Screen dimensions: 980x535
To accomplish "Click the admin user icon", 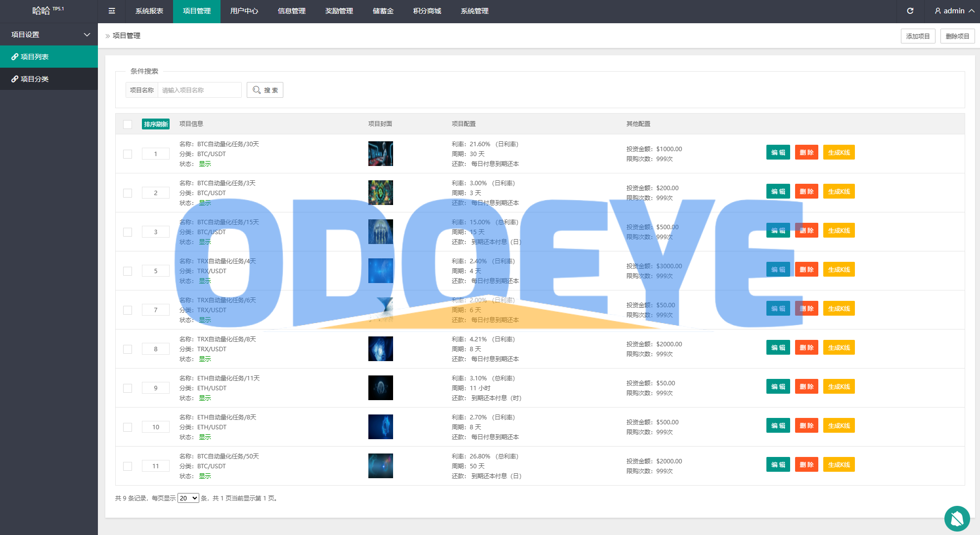I will 937,11.
